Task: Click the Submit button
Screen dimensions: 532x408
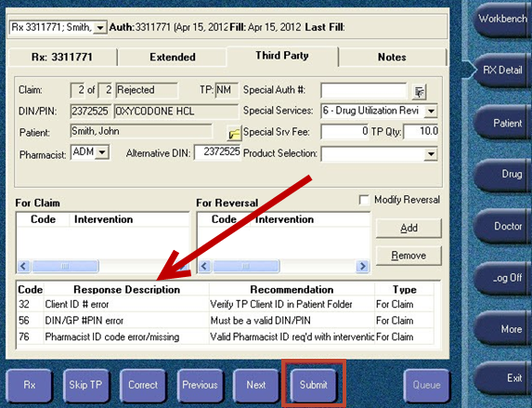Action: coord(313,385)
